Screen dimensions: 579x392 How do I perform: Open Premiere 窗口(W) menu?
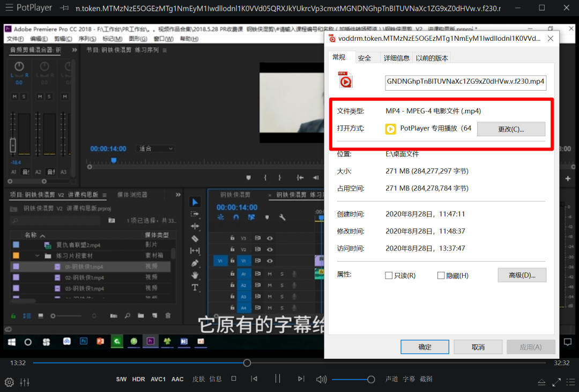(164, 39)
